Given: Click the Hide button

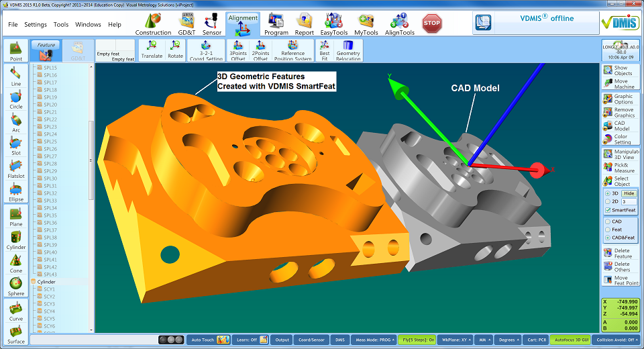Looking at the screenshot, I should coord(629,193).
